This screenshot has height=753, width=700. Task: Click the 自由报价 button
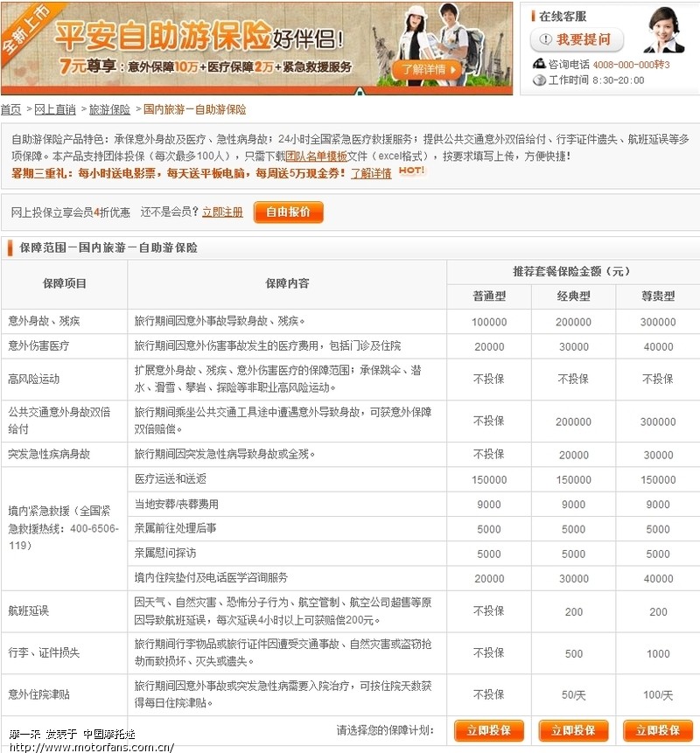(x=289, y=212)
